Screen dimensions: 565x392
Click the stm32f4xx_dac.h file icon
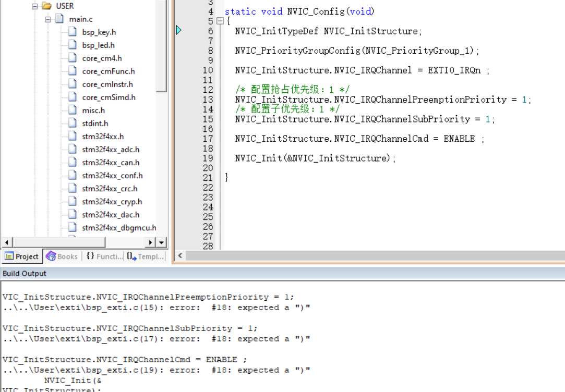pos(73,215)
